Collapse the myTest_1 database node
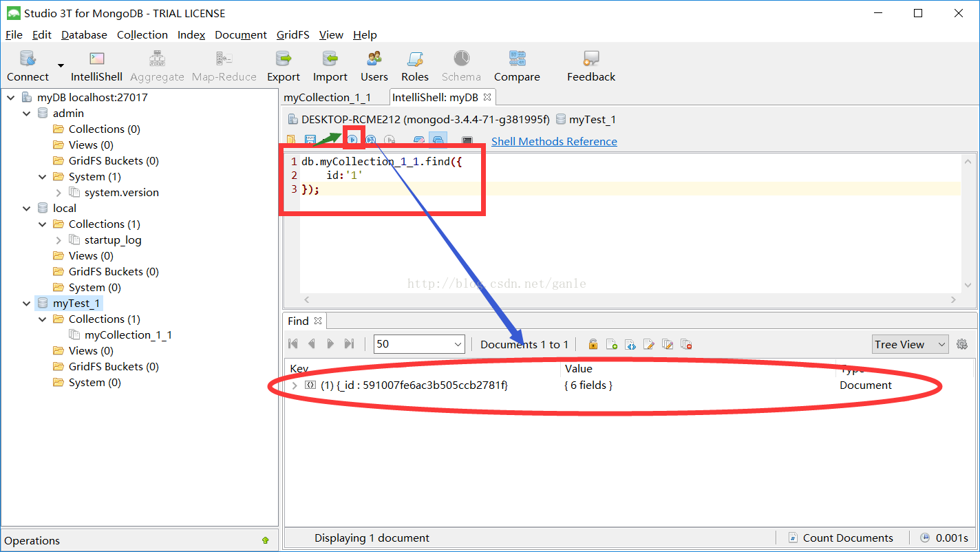 click(x=26, y=304)
